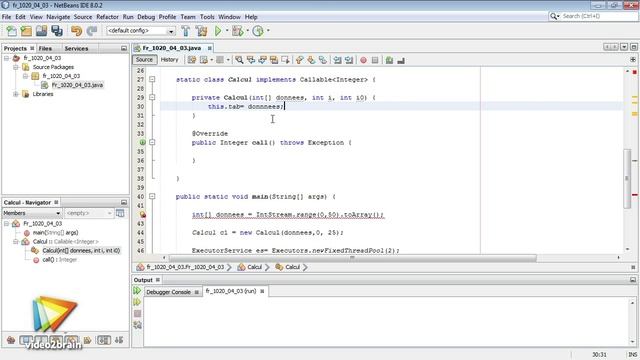
Task: Click the Uncomment editor toolbar icon
Action: 401,60
